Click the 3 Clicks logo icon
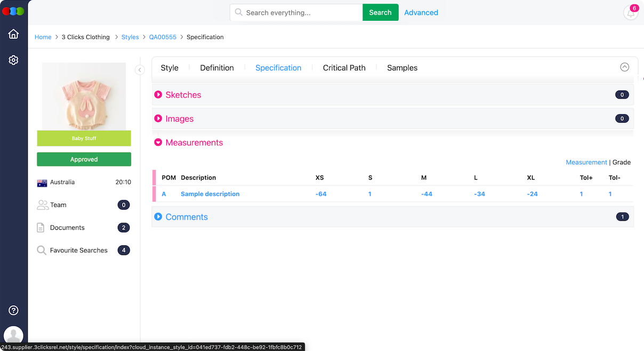644x351 pixels. [13, 11]
